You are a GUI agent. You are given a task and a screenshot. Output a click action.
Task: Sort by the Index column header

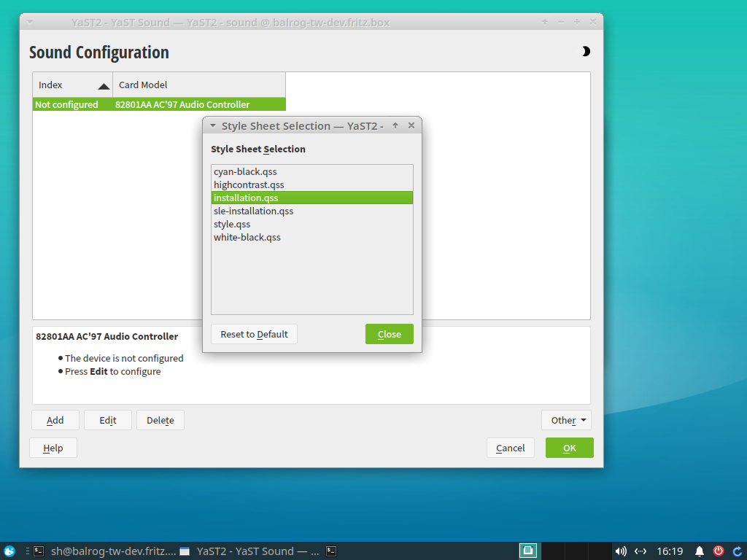point(72,85)
